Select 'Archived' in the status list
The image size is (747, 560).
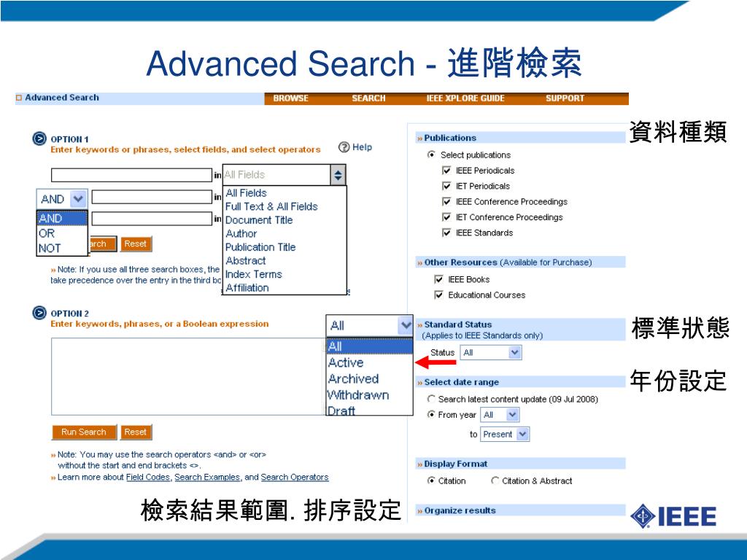354,379
